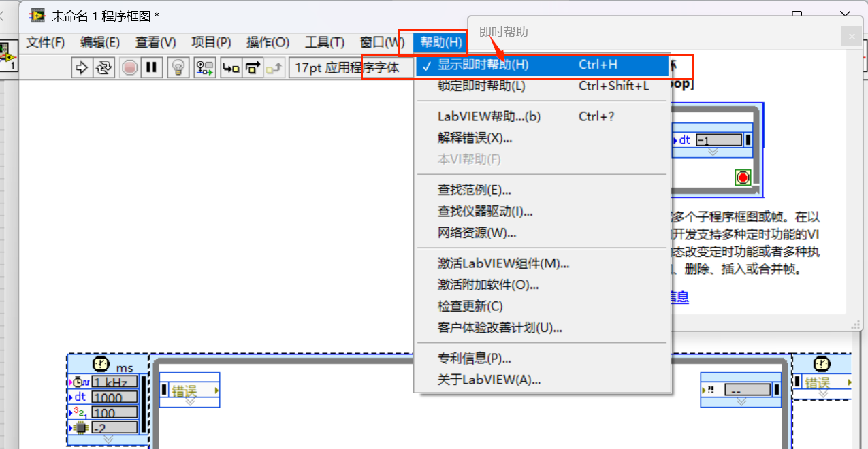
Task: Toggle Highlight Execution light bulb
Action: click(x=178, y=67)
